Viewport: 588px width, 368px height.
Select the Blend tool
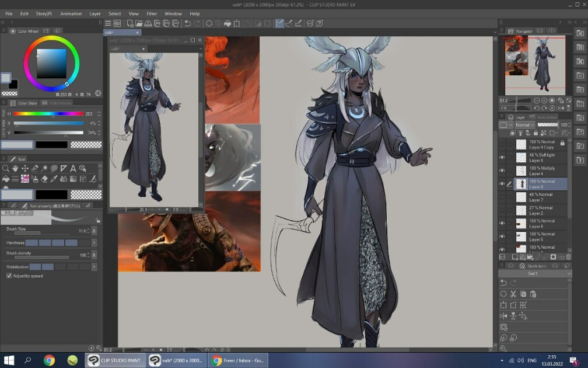point(64,179)
